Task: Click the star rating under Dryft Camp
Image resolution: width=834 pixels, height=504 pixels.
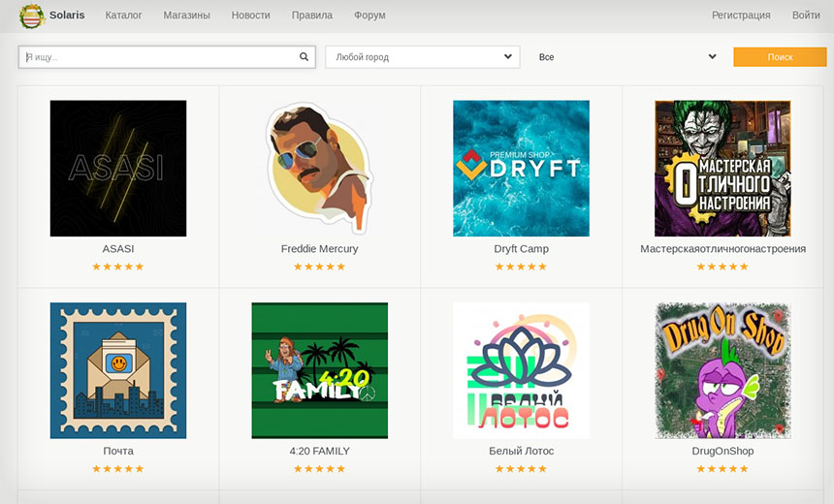Action: [521, 267]
